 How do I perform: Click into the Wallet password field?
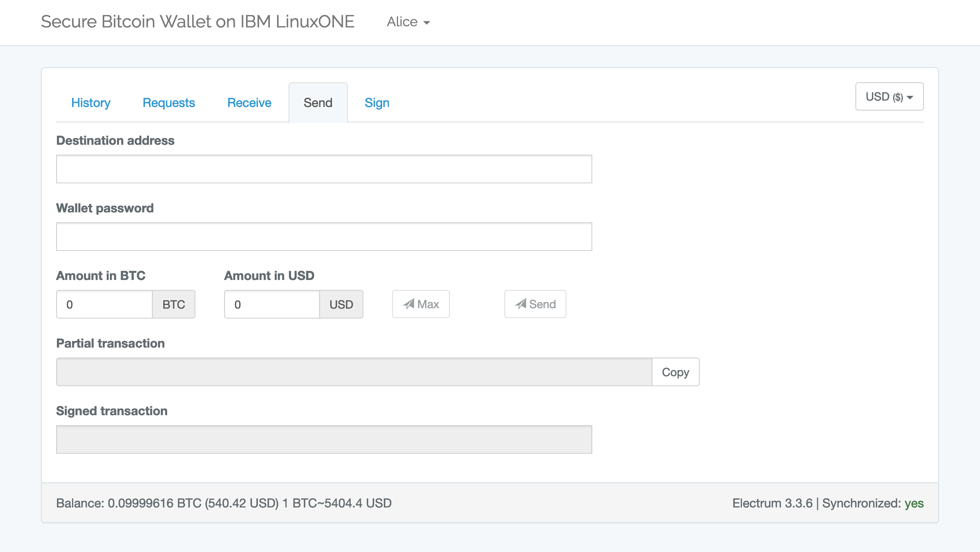[324, 237]
